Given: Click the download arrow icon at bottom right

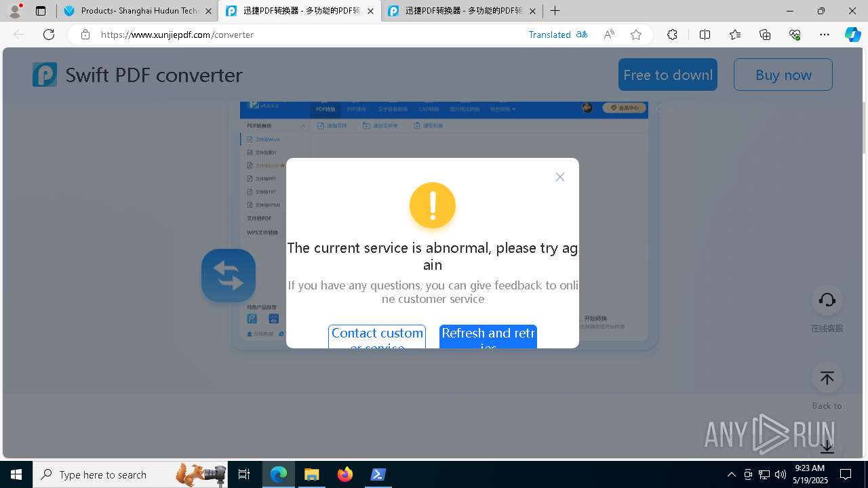Looking at the screenshot, I should pyautogui.click(x=827, y=447).
